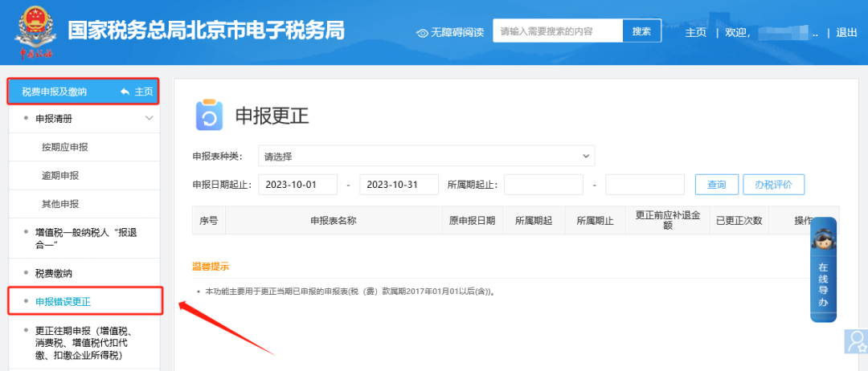Expand the 申报清册 chevron

pos(149,118)
